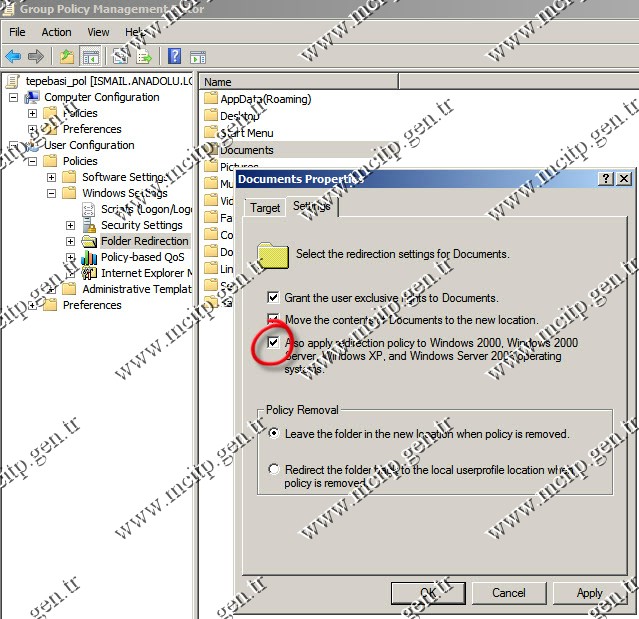Open the File menu
Screen dimensions: 639x619
click(17, 32)
